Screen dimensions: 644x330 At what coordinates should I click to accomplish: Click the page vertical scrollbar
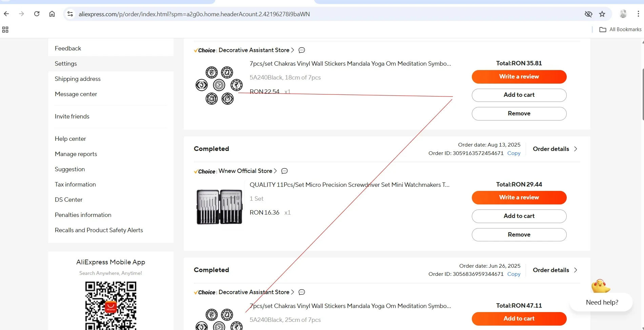(643, 94)
